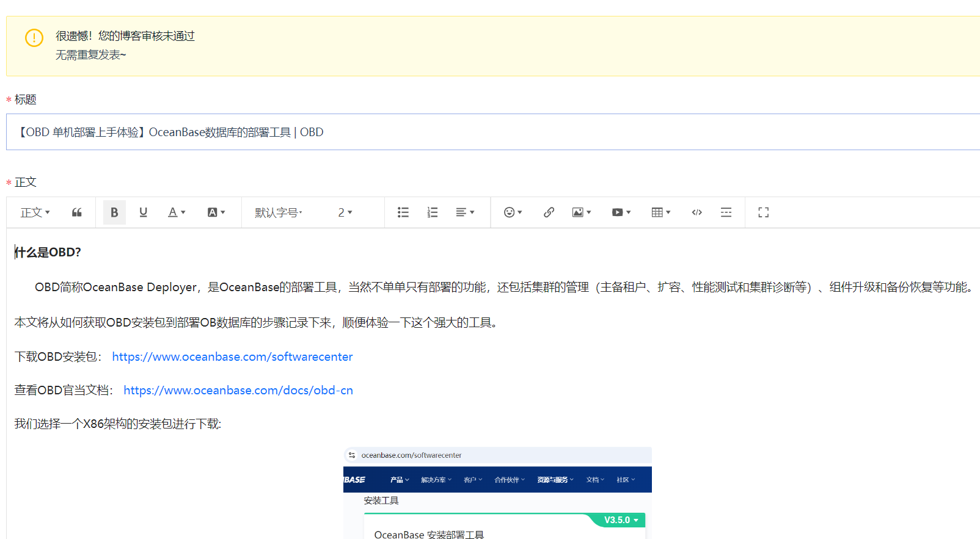
Task: Click 解决方案 menu in embedded screenshot
Action: click(436, 480)
